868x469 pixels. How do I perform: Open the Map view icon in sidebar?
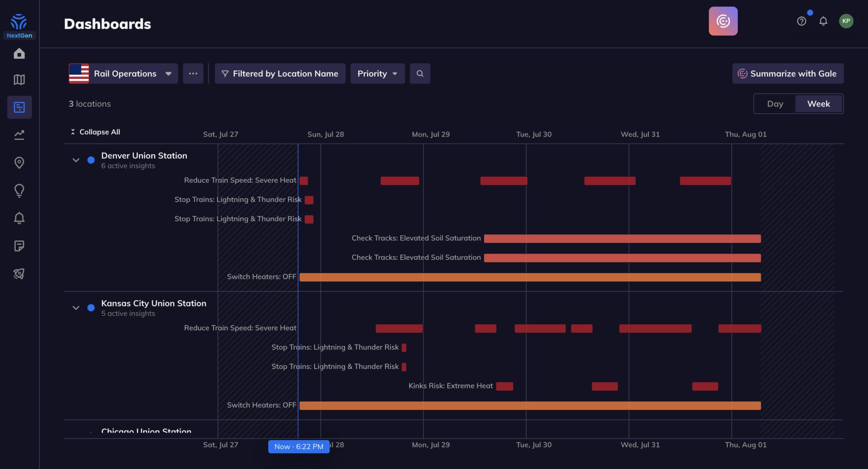point(19,79)
